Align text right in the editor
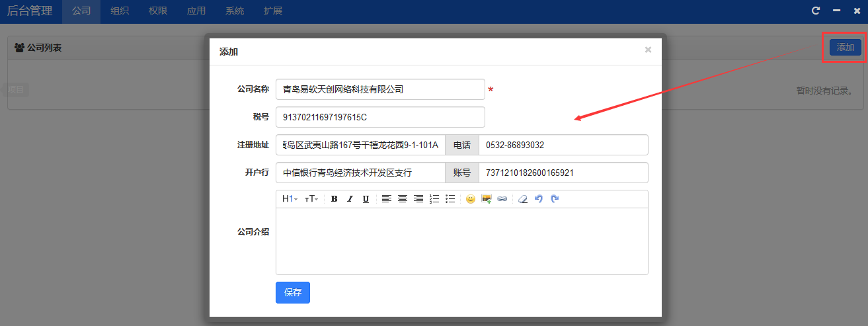Image resolution: width=868 pixels, height=326 pixels. (418, 198)
